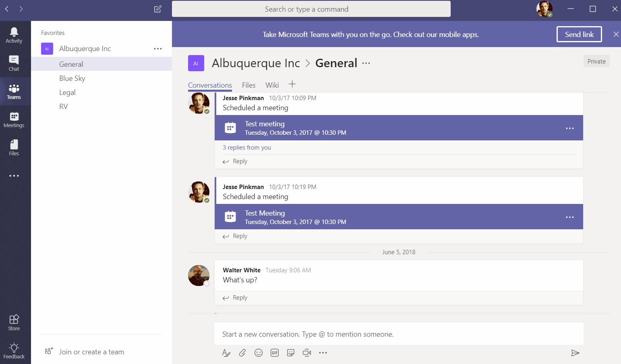
Task: Open more options for Albuquerque Inc team
Action: pos(158,49)
